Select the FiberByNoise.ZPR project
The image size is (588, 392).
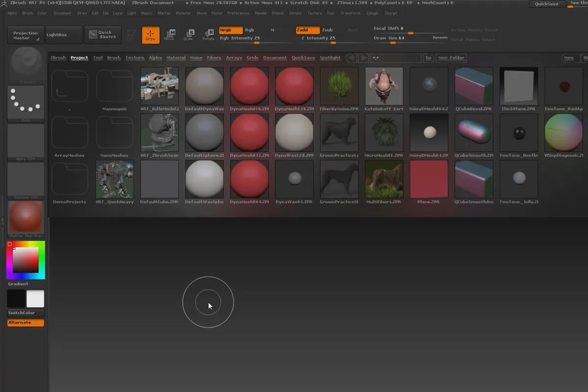[x=339, y=87]
